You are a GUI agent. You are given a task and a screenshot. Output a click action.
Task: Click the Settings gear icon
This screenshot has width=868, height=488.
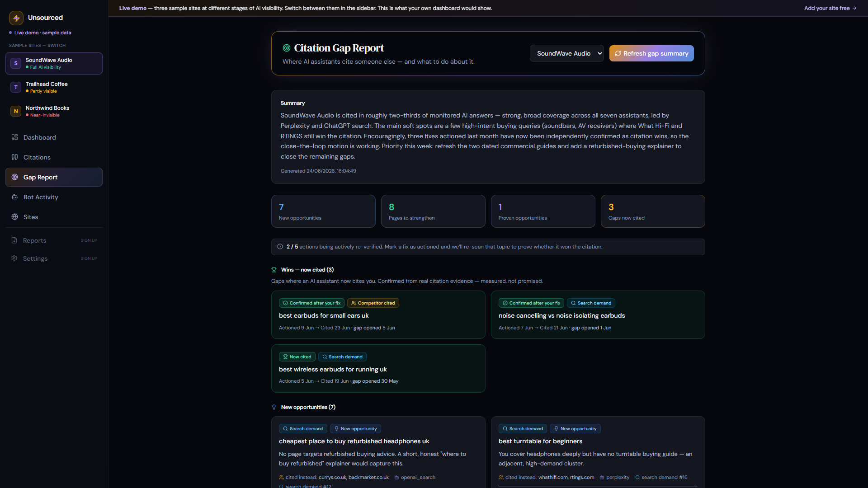[14, 258]
